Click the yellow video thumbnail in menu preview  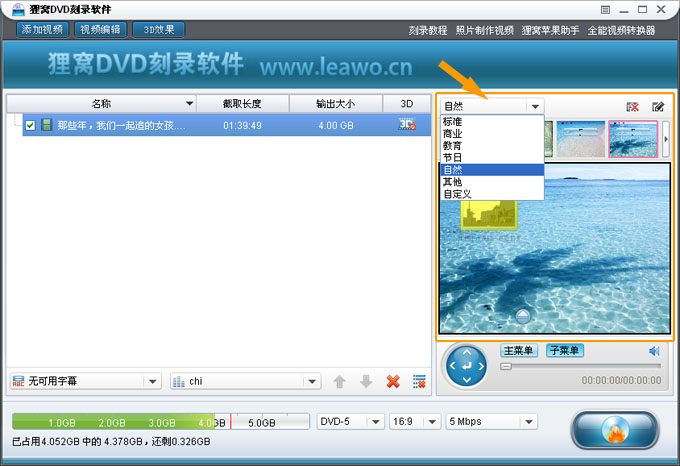click(489, 215)
